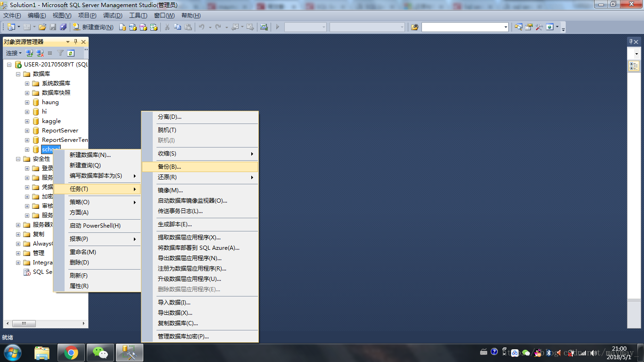Click the Connect Object Explorer icon
This screenshot has height=362, width=644.
[29, 53]
